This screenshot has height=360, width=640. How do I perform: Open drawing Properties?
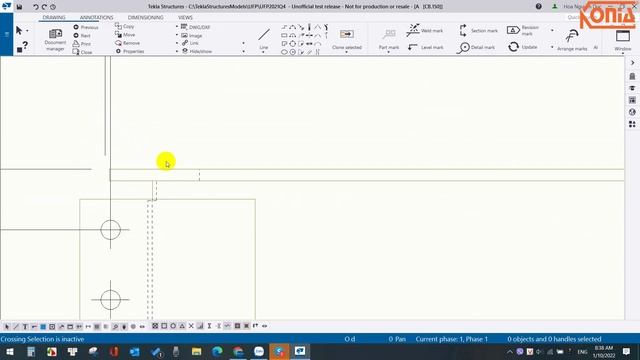coord(129,51)
